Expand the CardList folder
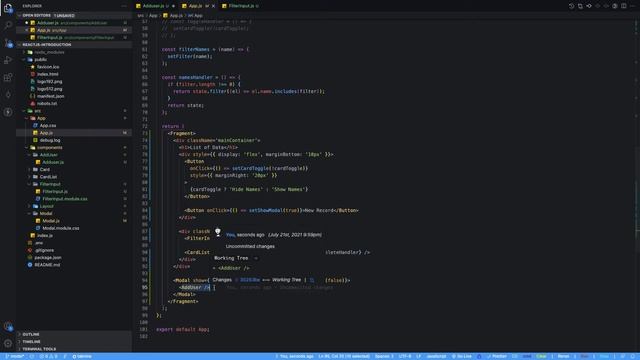 pos(74,177)
